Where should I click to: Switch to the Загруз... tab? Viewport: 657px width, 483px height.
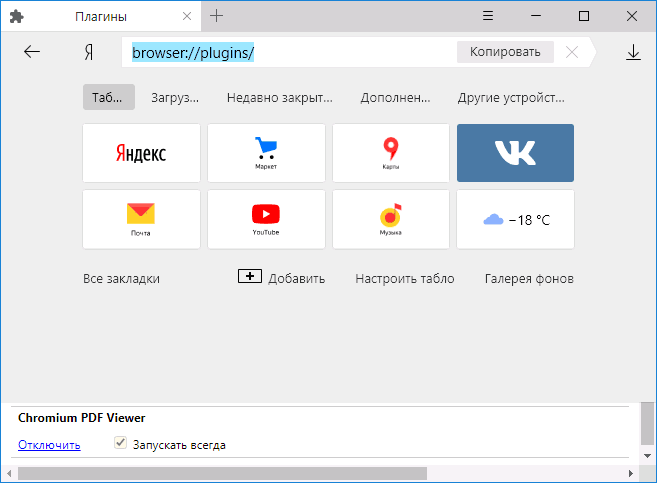pyautogui.click(x=175, y=98)
